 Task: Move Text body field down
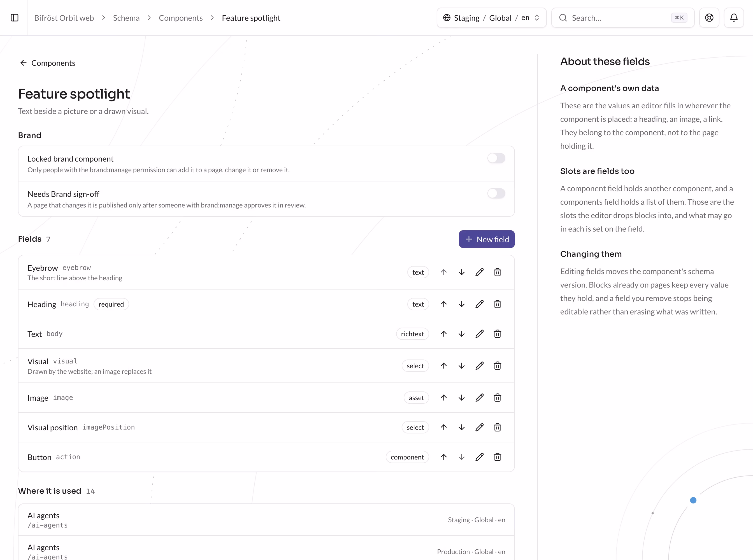pos(461,334)
